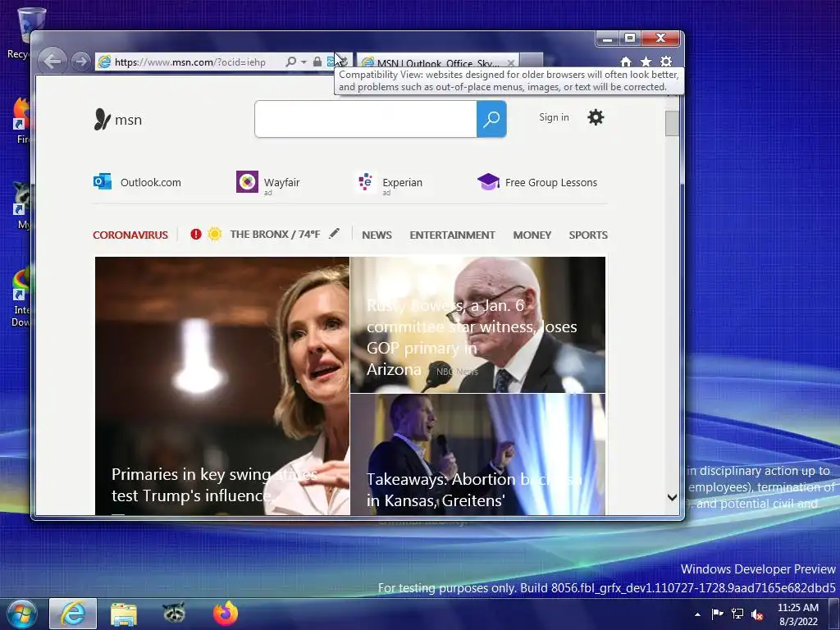The image size is (840, 630).
Task: Click the raccoon app taskbar icon
Action: [174, 612]
